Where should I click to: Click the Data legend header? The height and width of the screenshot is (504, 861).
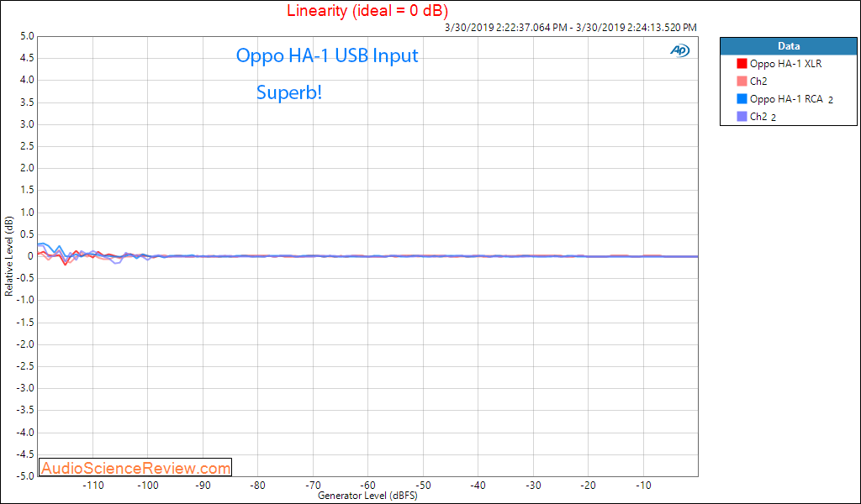click(789, 46)
